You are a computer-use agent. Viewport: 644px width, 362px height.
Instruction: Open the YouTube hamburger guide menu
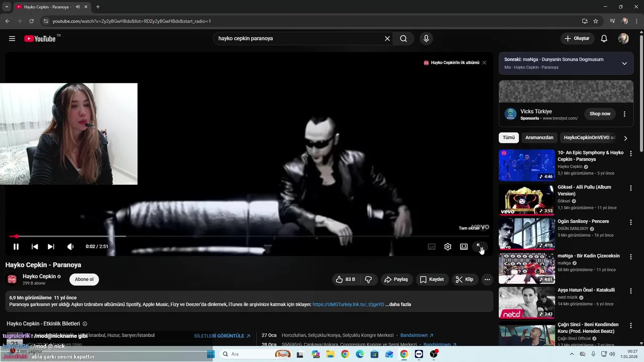[x=12, y=38]
